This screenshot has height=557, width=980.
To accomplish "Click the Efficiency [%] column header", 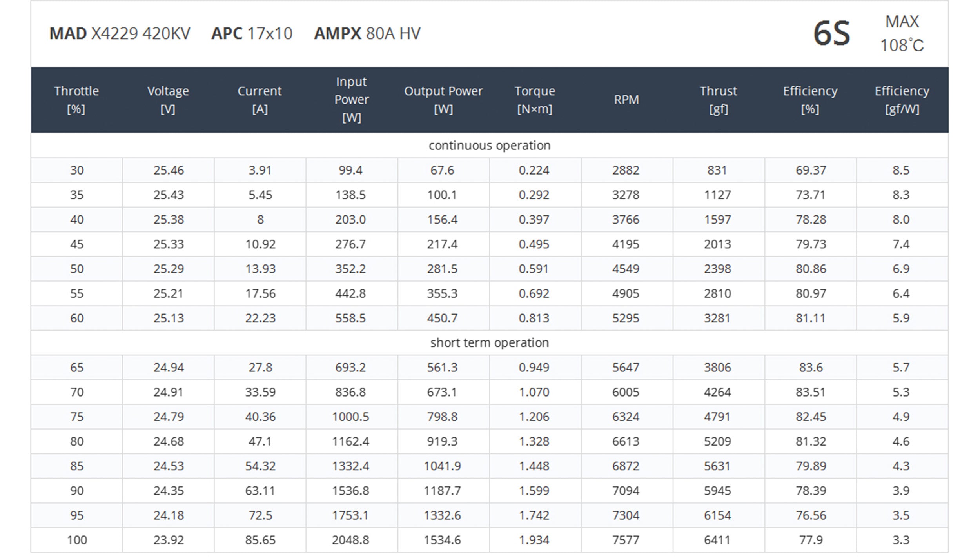I will click(810, 100).
